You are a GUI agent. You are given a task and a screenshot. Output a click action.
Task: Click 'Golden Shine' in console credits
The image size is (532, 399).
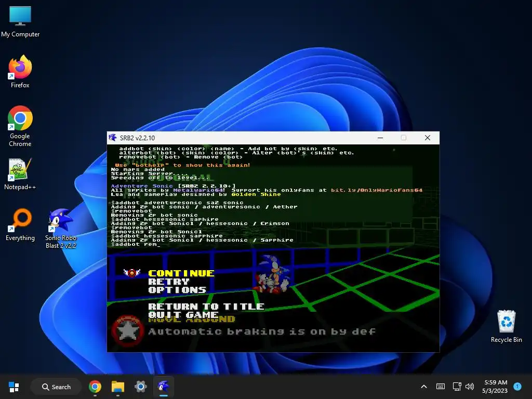pos(256,194)
